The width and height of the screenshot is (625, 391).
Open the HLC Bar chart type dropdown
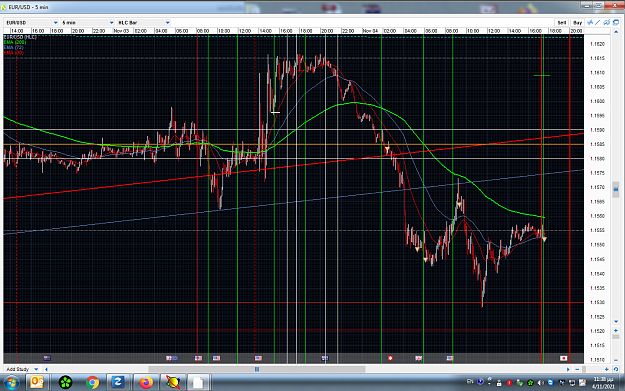(143, 23)
